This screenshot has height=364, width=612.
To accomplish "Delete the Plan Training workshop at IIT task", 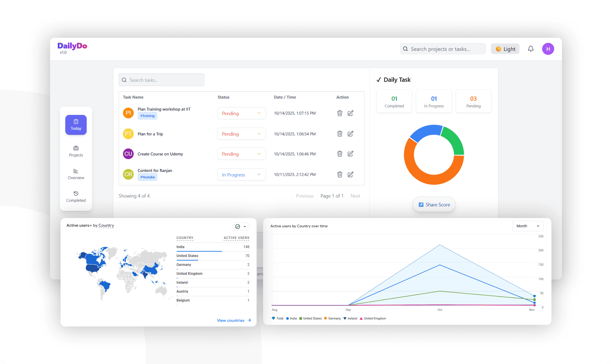I will [340, 113].
